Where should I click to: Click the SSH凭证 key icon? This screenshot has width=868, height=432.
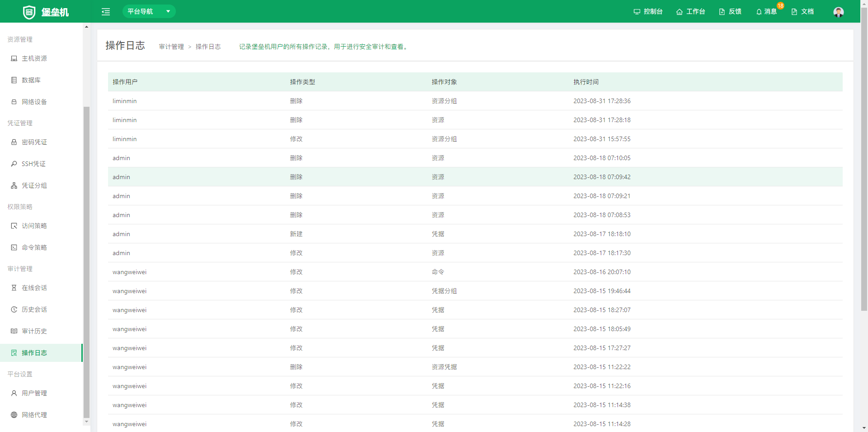click(14, 164)
